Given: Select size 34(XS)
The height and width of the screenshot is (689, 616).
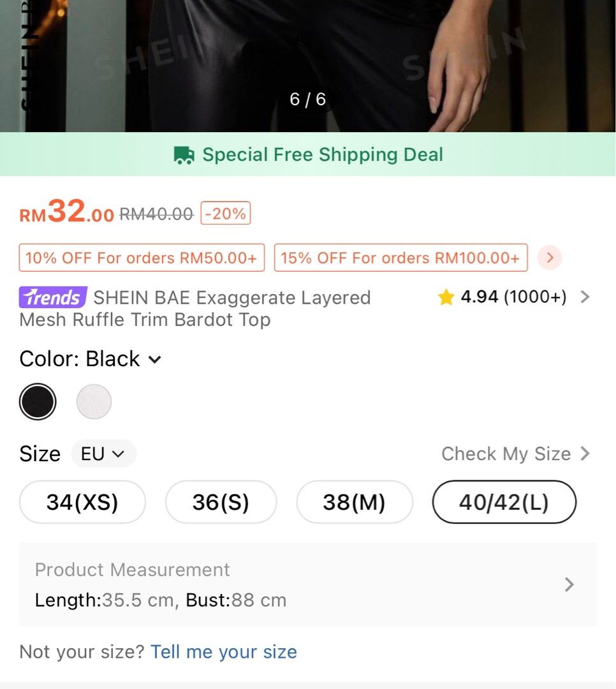Looking at the screenshot, I should click(x=82, y=502).
